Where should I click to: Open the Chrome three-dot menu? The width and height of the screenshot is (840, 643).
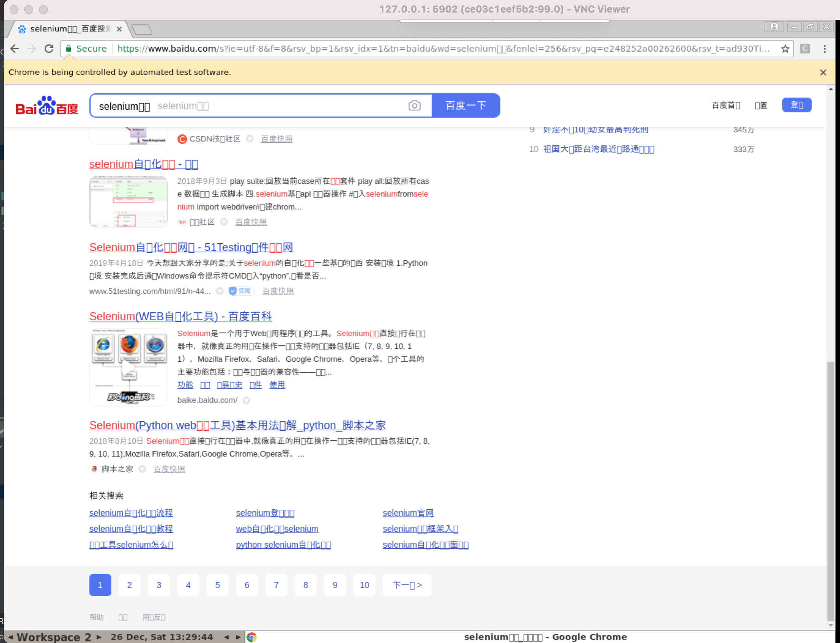coord(825,49)
